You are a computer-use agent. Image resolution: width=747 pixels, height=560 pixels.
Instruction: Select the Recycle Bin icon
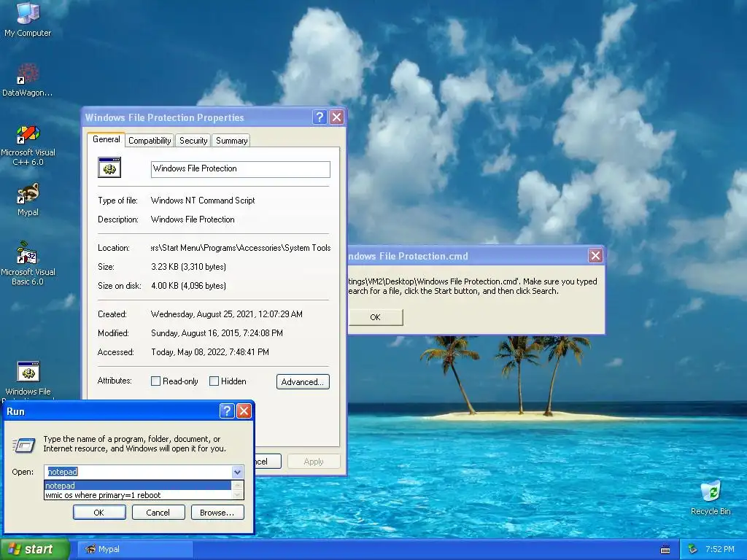pos(711,497)
